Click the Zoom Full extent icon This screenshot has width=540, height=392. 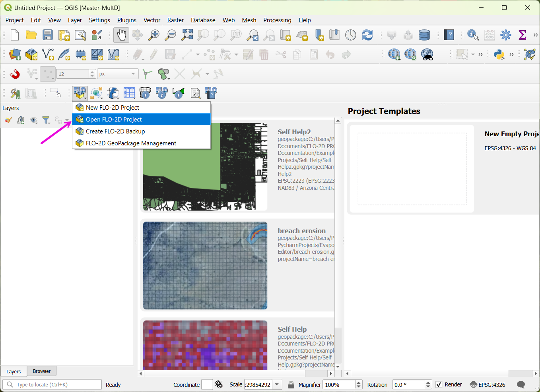tap(187, 35)
